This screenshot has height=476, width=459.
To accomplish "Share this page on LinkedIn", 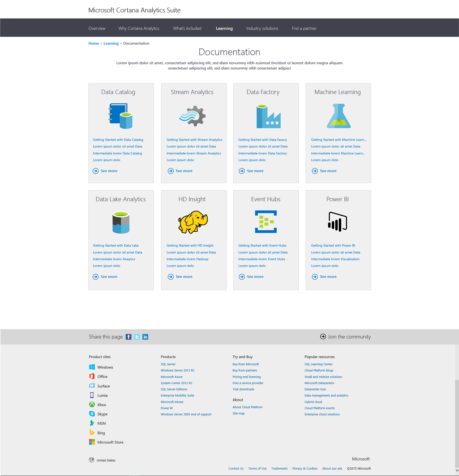I will click(145, 337).
